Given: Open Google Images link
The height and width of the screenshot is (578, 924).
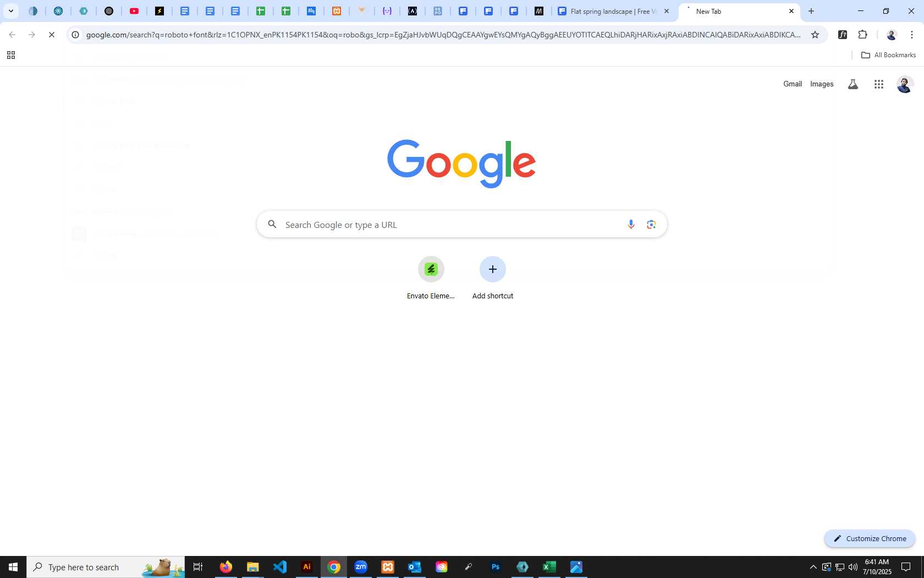Looking at the screenshot, I should tap(822, 84).
